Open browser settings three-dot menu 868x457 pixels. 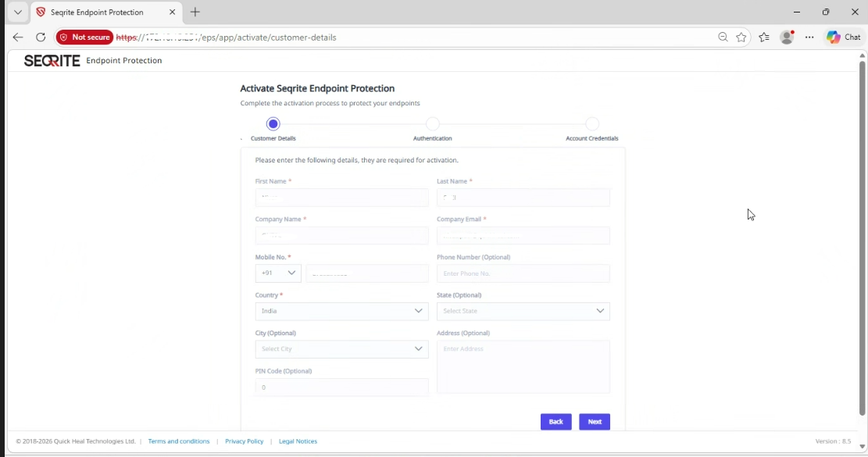809,37
